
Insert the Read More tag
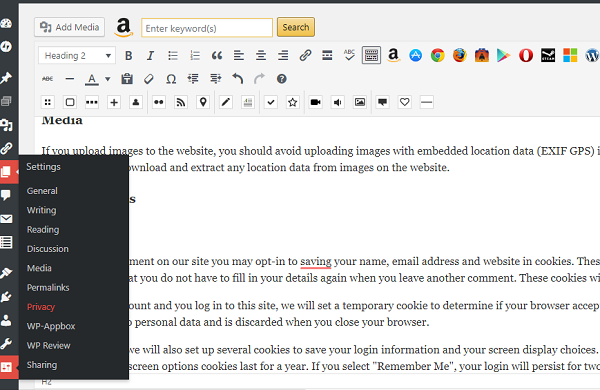click(327, 56)
